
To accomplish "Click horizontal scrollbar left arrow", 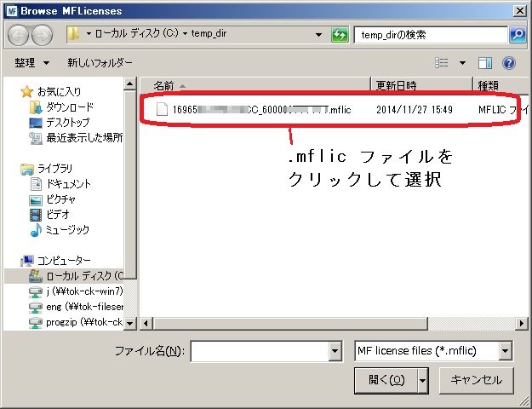I will [x=146, y=323].
